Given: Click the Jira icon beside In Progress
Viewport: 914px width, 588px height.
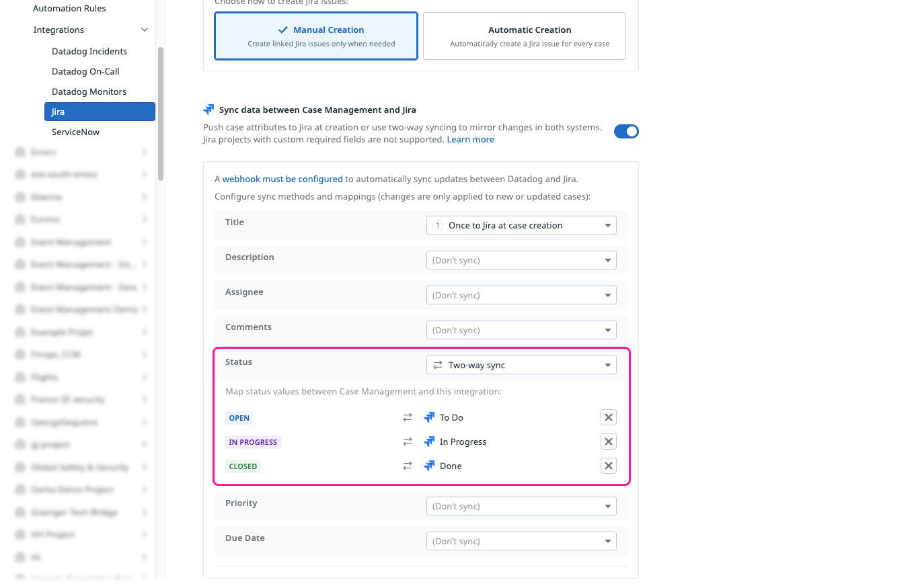Looking at the screenshot, I should [x=429, y=442].
